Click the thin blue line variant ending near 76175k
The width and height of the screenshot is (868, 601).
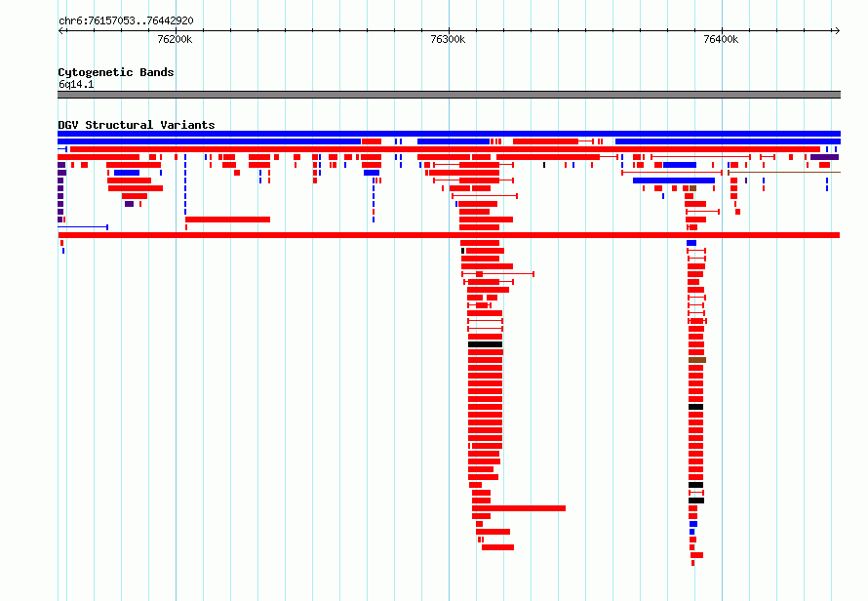83,227
